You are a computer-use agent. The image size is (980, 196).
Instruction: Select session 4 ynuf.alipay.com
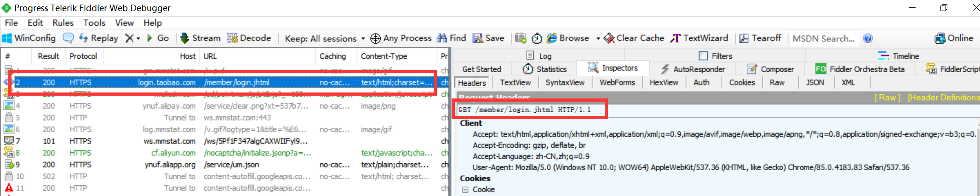225,106
